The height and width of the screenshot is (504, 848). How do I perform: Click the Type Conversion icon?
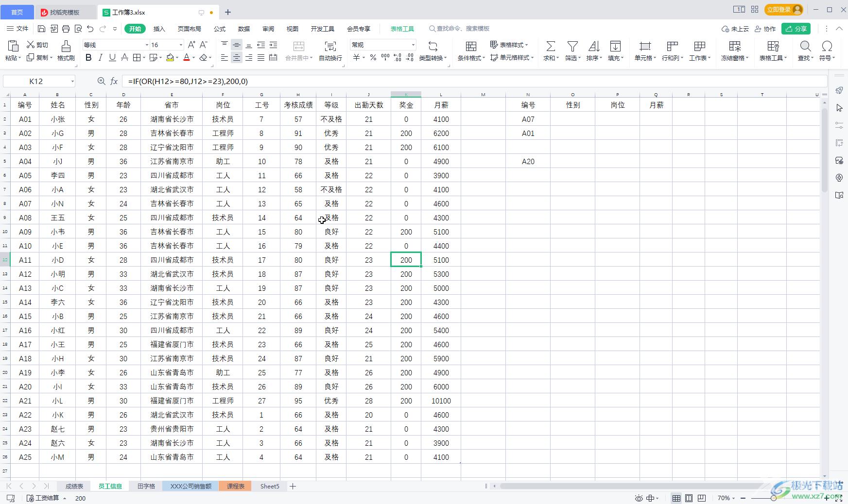(x=433, y=46)
